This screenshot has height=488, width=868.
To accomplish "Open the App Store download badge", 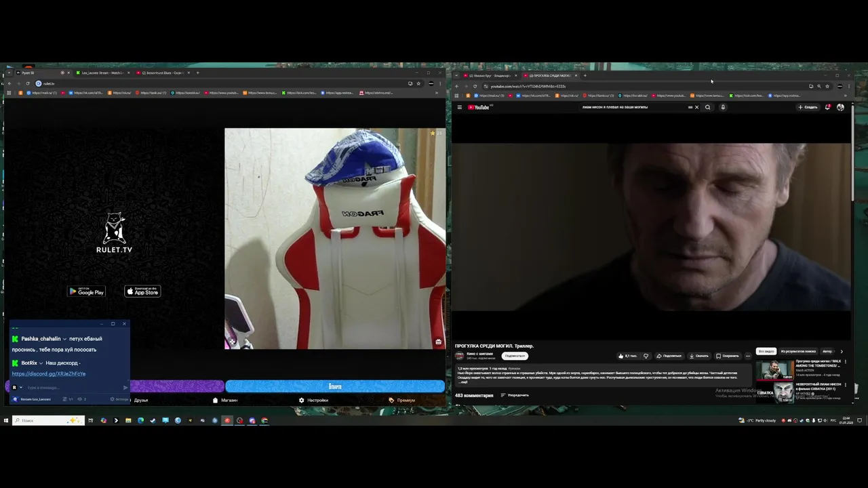I will pyautogui.click(x=142, y=291).
